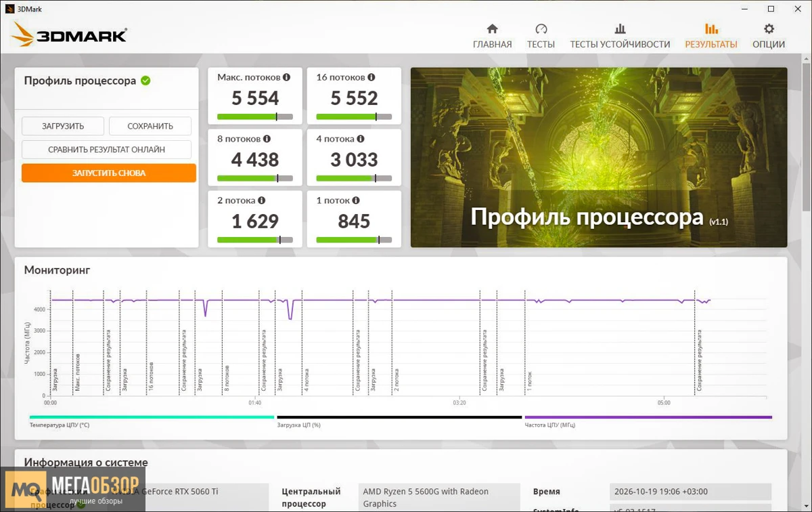This screenshot has width=812, height=512.
Task: Click СОХРАНИТЬ button
Action: (150, 126)
